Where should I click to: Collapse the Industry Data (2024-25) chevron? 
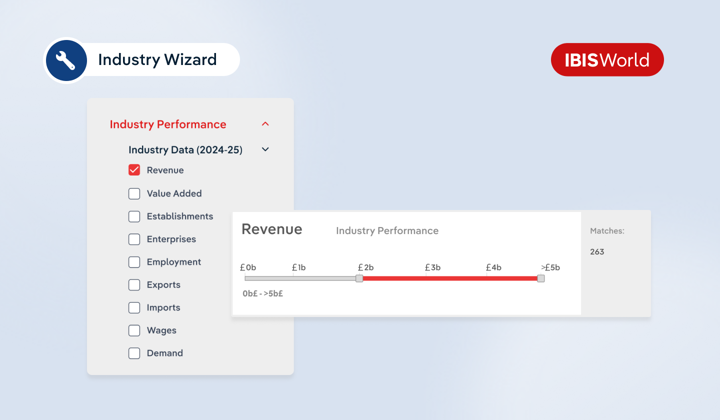pyautogui.click(x=265, y=150)
